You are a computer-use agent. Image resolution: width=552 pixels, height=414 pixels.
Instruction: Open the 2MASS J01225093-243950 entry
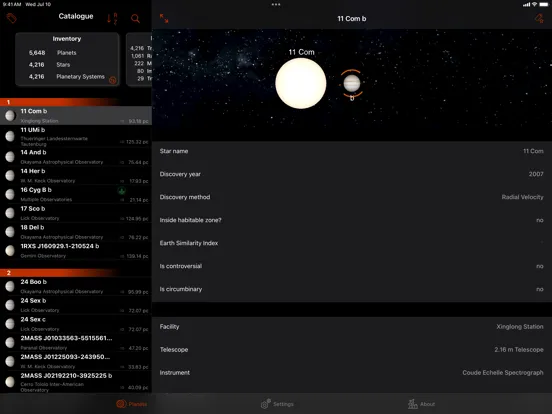(x=76, y=362)
